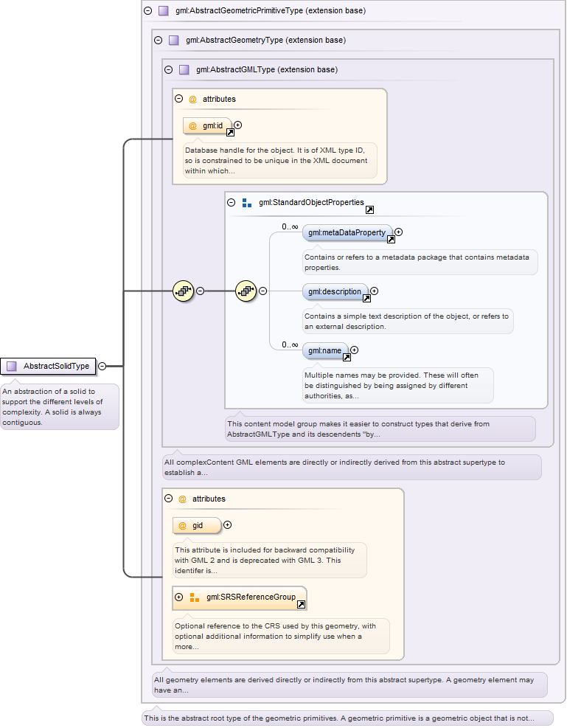Expand the gid attribute plus icon

[x=228, y=525]
